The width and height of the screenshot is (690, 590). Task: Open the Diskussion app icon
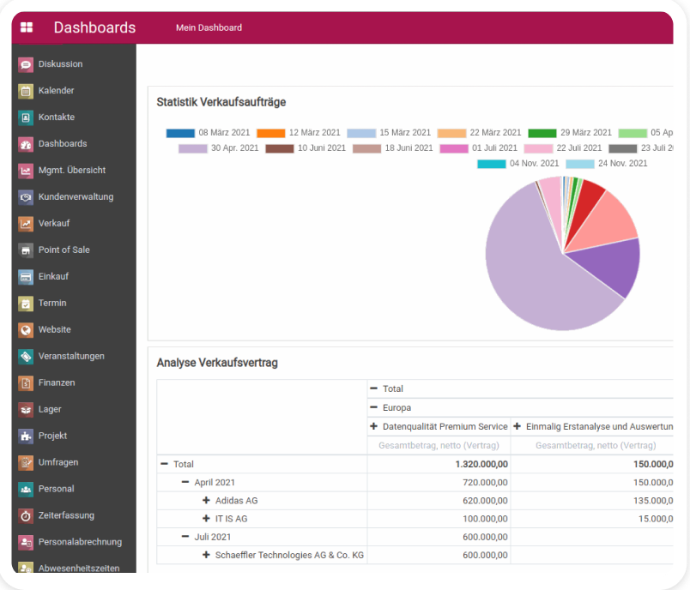click(x=26, y=64)
